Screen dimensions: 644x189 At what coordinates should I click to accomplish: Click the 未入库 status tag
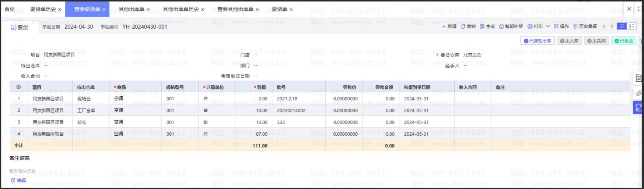point(569,41)
